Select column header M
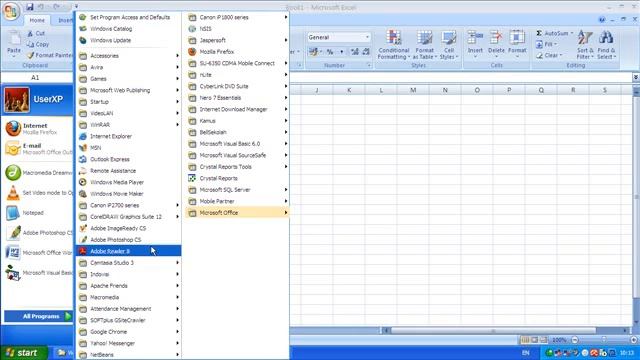 (x=413, y=90)
